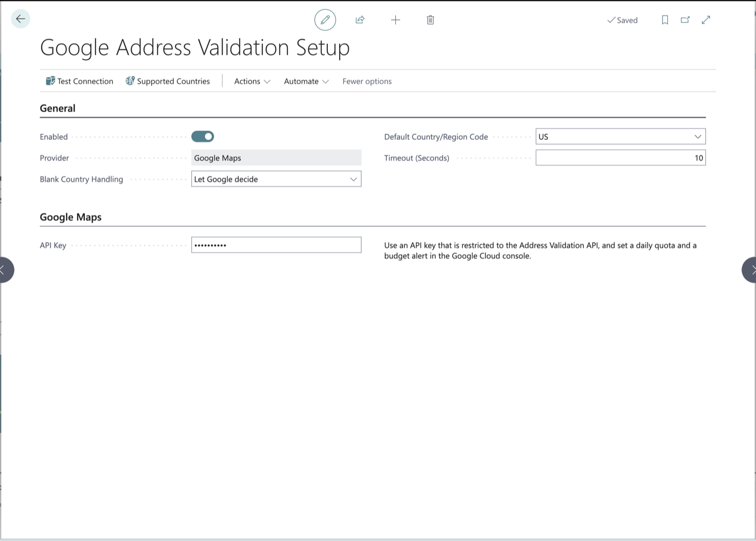Click the Google Address Validation Setup title

[x=195, y=48]
